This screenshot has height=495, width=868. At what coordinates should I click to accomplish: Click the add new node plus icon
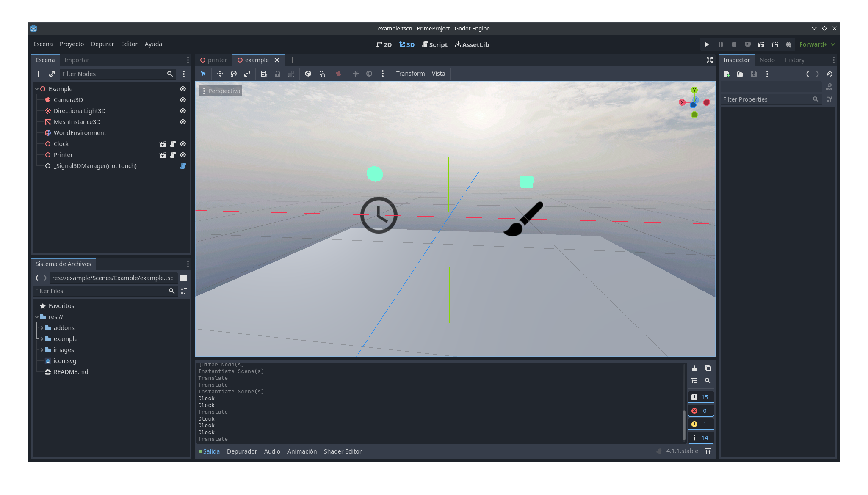[x=39, y=74]
